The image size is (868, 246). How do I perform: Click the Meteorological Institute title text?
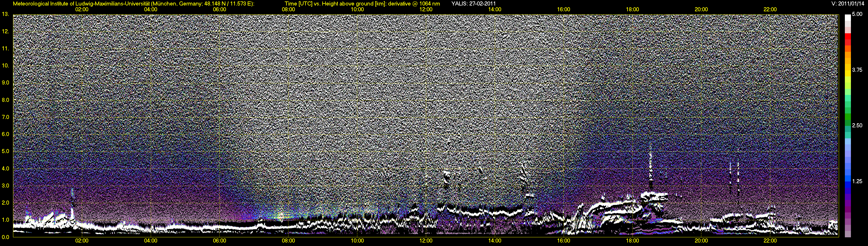click(133, 4)
